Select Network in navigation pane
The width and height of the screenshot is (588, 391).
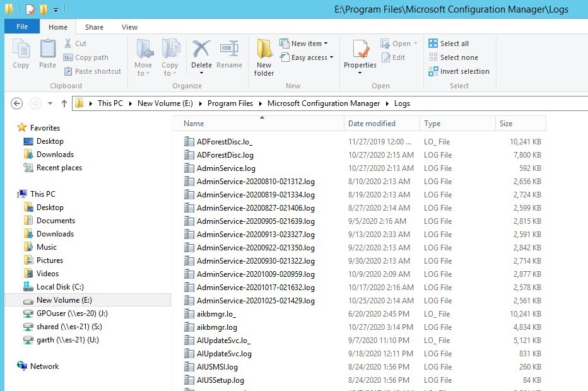(38, 366)
